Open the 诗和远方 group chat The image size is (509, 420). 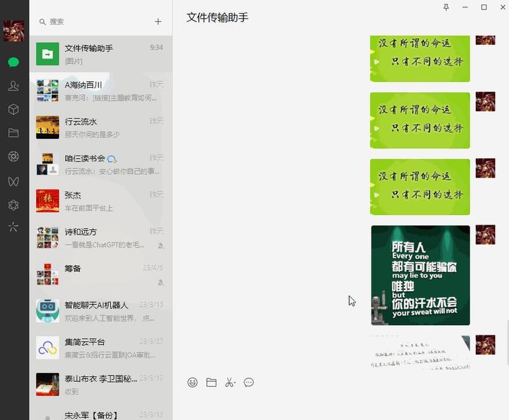pyautogui.click(x=101, y=237)
